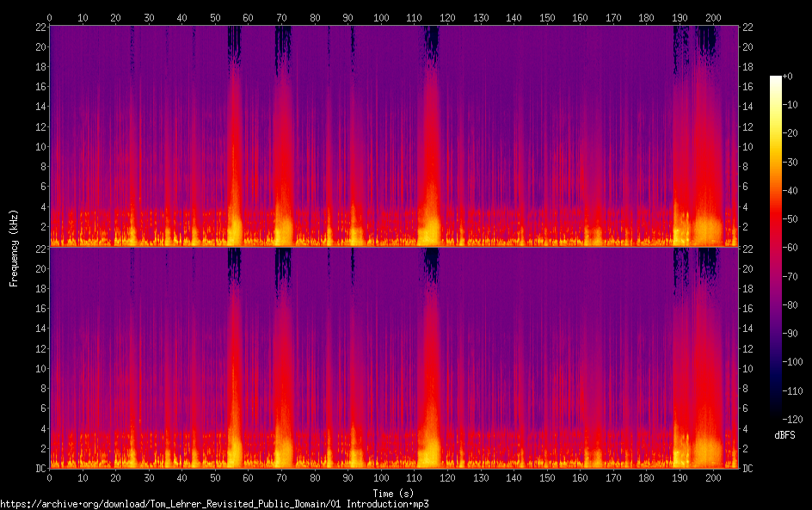This screenshot has width=812, height=510.
Task: Click the 100 second tick on bottom time axis
Action: point(381,476)
